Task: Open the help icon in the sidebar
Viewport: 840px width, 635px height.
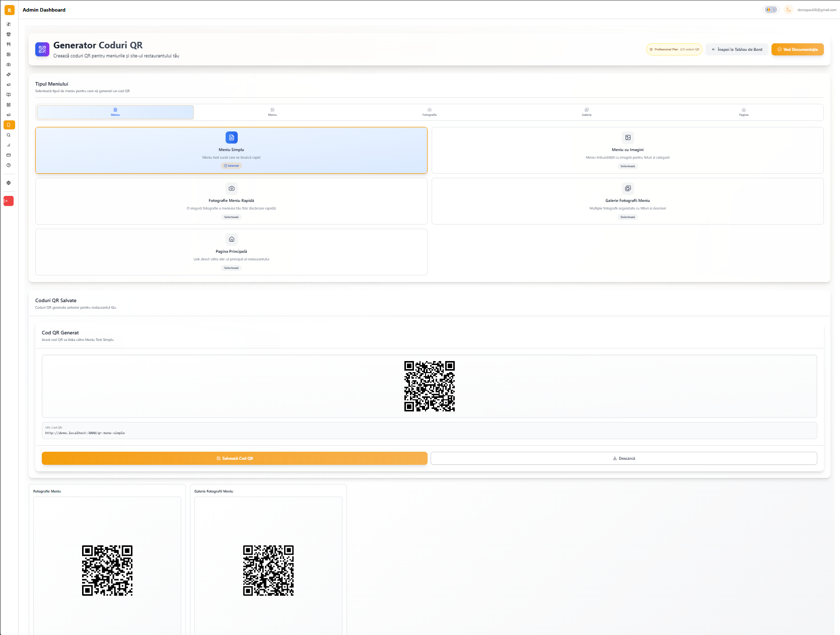Action: [x=9, y=165]
